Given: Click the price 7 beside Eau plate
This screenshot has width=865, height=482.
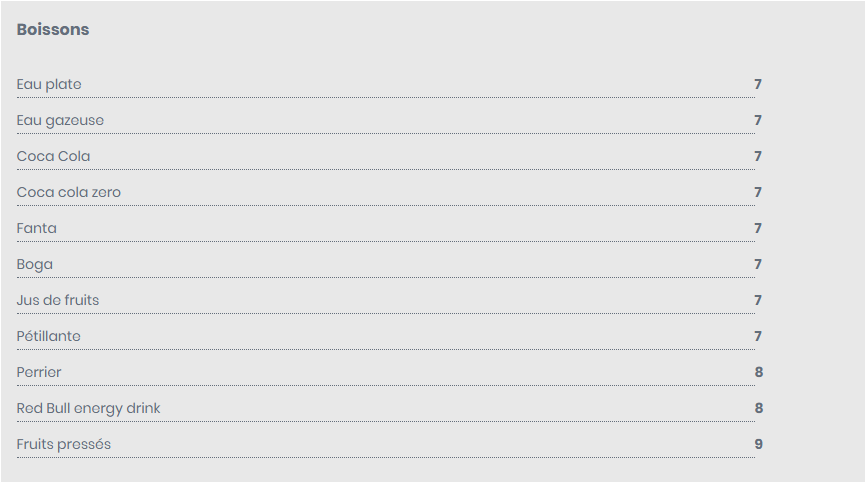Looking at the screenshot, I should [x=758, y=84].
